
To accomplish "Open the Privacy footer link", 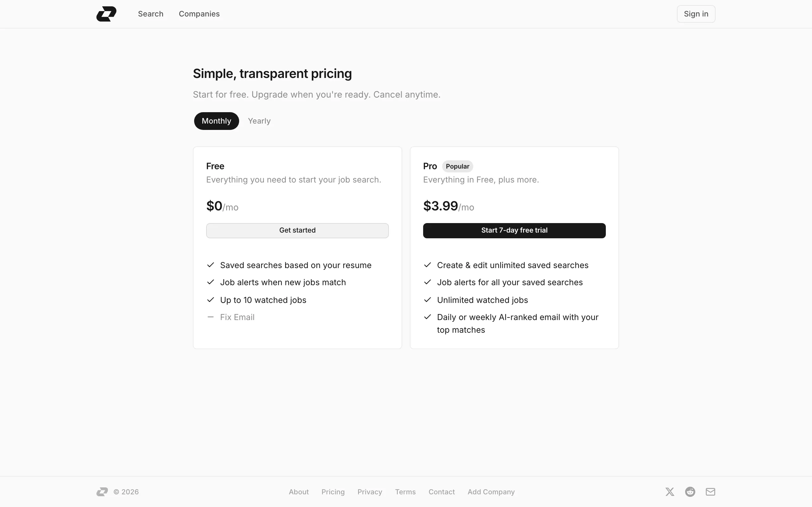I will point(370,491).
